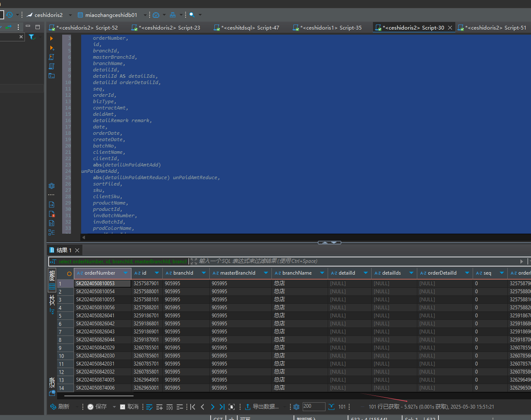The height and width of the screenshot is (420, 531).
Task: Clear the navigator search field with X
Action: point(21,37)
